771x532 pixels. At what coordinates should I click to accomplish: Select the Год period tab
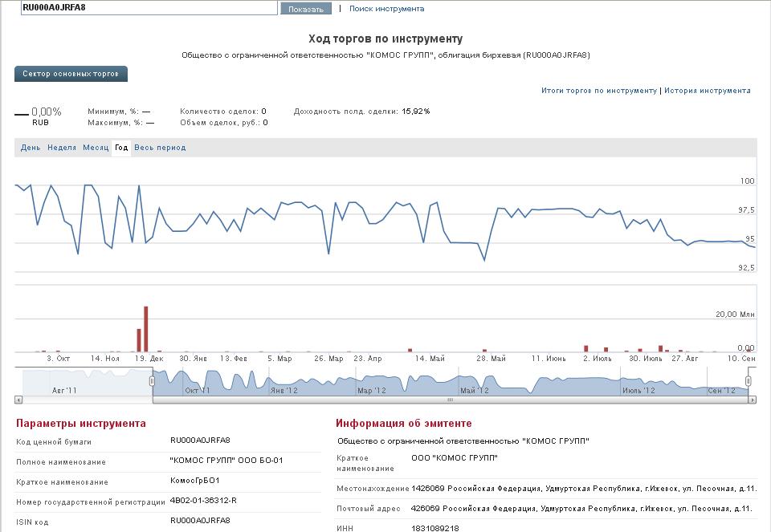pos(121,148)
